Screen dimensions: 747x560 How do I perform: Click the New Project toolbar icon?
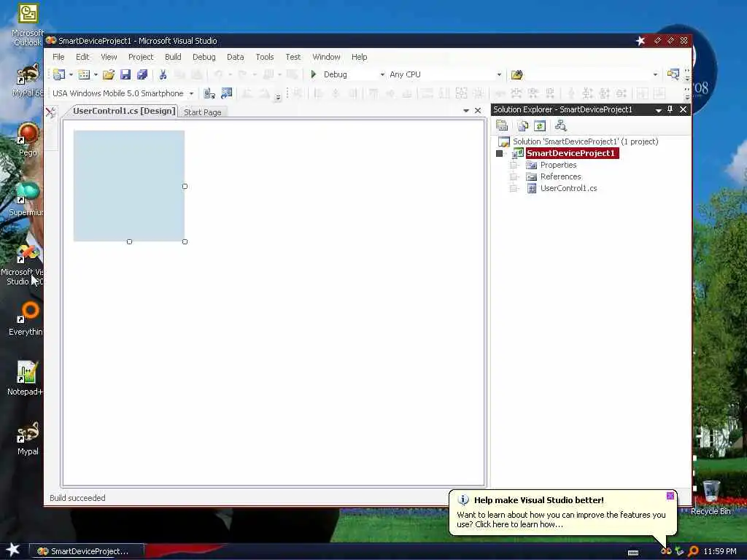[59, 74]
